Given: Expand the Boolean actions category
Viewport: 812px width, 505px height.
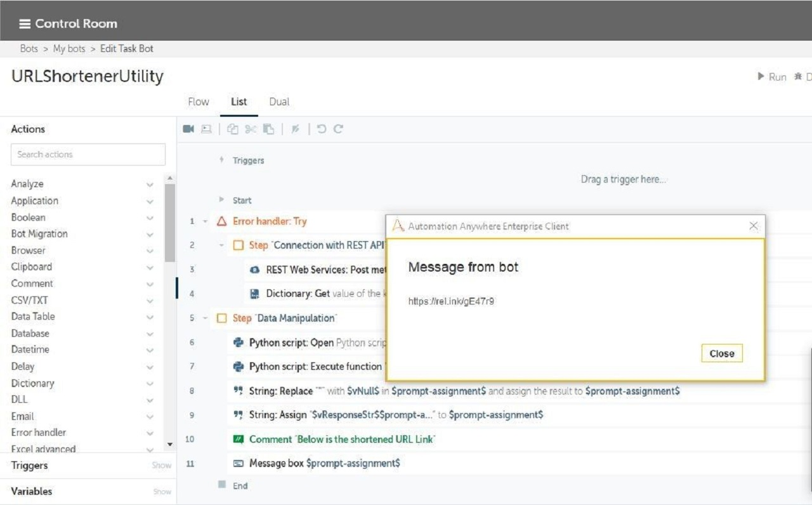Looking at the screenshot, I should (x=150, y=218).
